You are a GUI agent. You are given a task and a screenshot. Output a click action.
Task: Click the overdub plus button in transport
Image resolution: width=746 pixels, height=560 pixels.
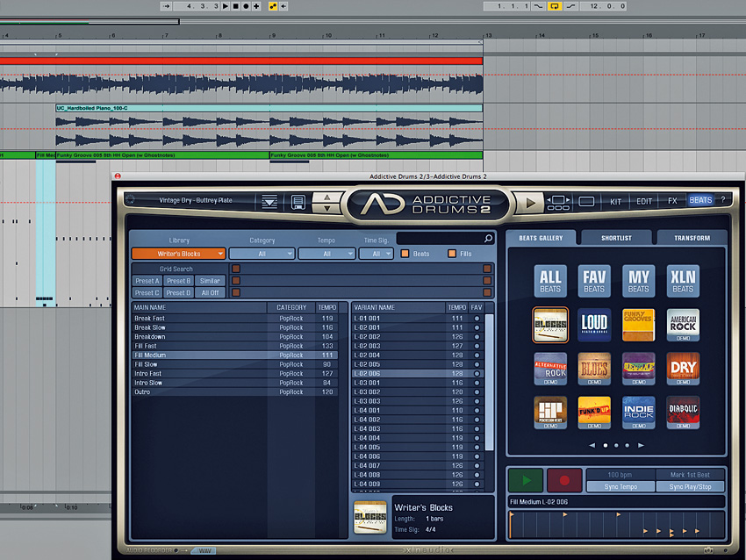click(x=256, y=6)
